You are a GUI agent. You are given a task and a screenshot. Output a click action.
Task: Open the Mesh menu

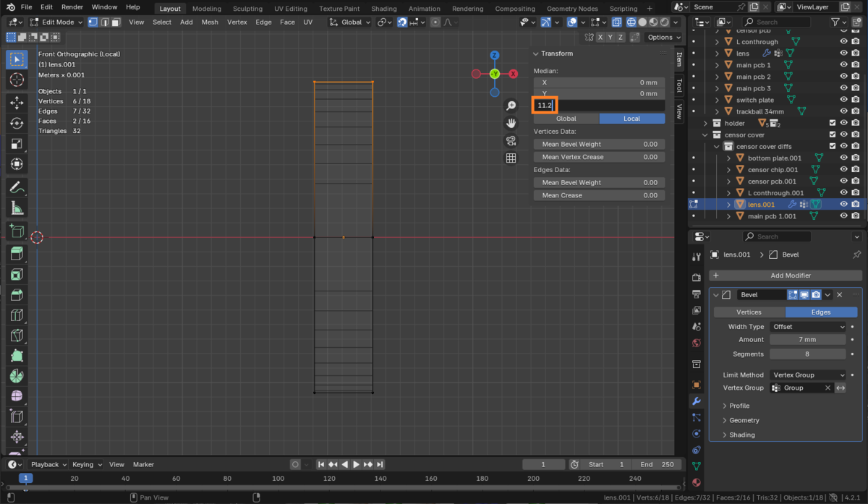[x=210, y=22]
